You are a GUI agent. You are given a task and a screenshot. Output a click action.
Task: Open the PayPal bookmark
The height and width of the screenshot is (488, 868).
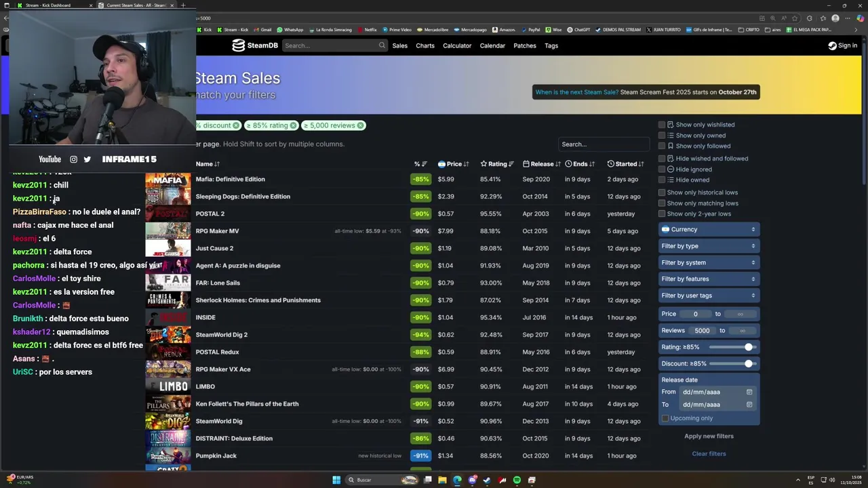[x=530, y=30]
